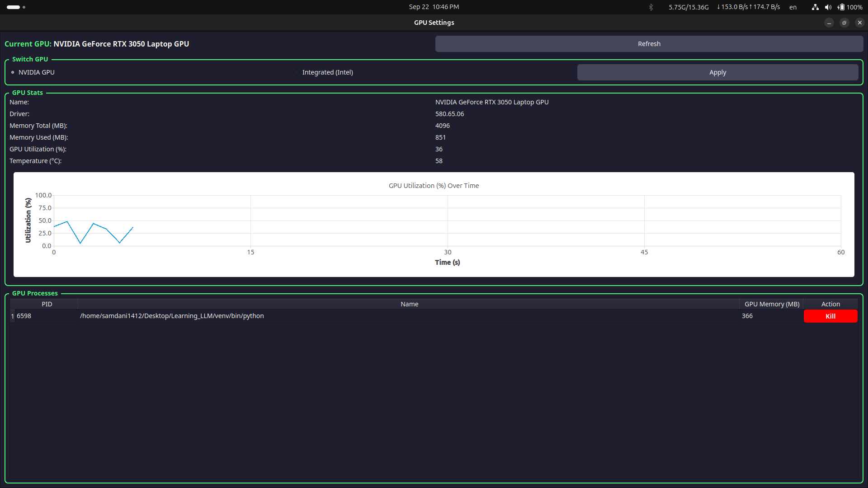Click the Refresh button
The image size is (868, 488).
(x=649, y=44)
